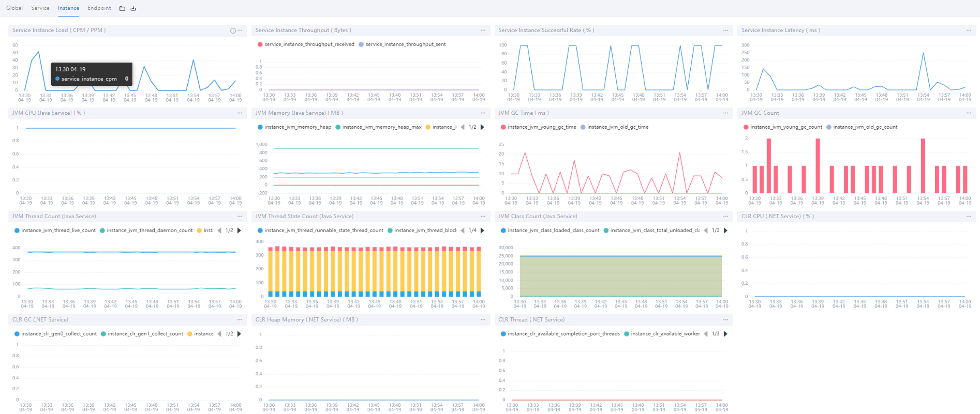The image size is (980, 414).
Task: Toggle instance_clr_available_completion_port_threads series
Action: tap(560, 334)
